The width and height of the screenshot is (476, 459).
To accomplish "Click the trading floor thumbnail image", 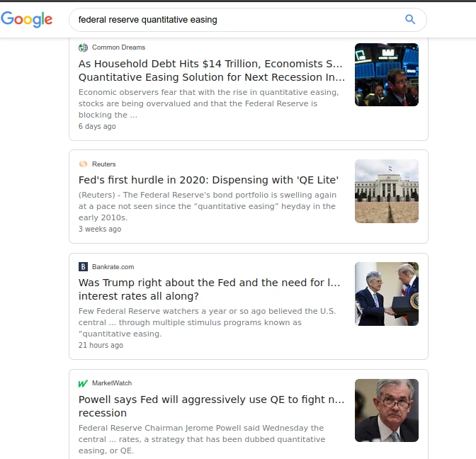I will [387, 74].
